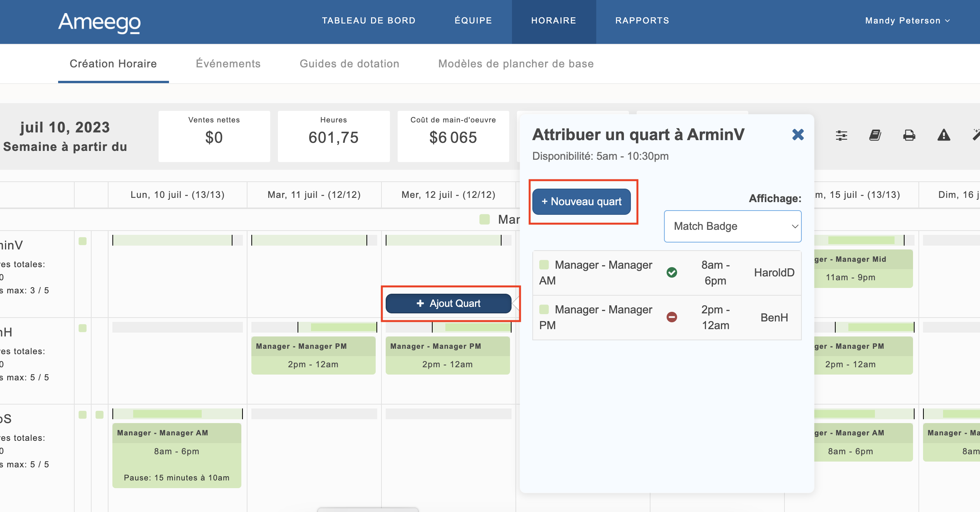Click green checkmark on Manager AM row

(x=672, y=273)
